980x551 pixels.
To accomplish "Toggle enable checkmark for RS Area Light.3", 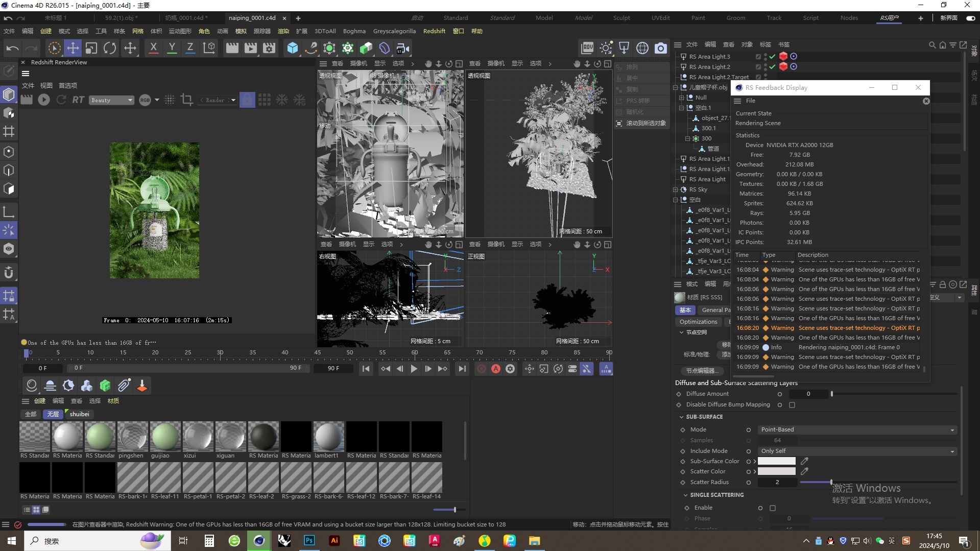I will 772,57.
